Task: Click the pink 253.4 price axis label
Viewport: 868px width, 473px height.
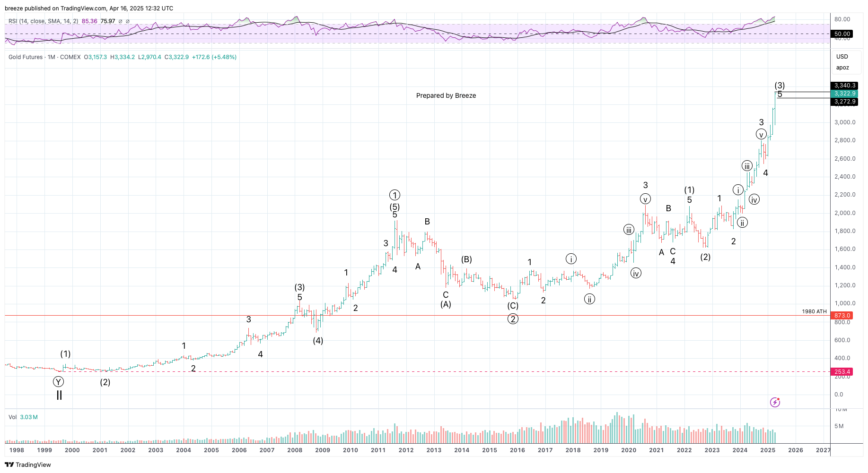Action: click(x=842, y=372)
